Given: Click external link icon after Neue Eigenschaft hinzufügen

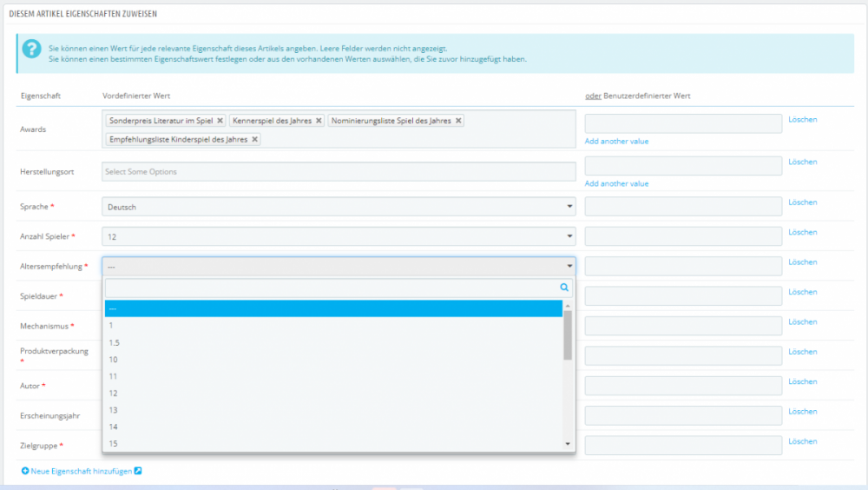Looking at the screenshot, I should tap(138, 470).
